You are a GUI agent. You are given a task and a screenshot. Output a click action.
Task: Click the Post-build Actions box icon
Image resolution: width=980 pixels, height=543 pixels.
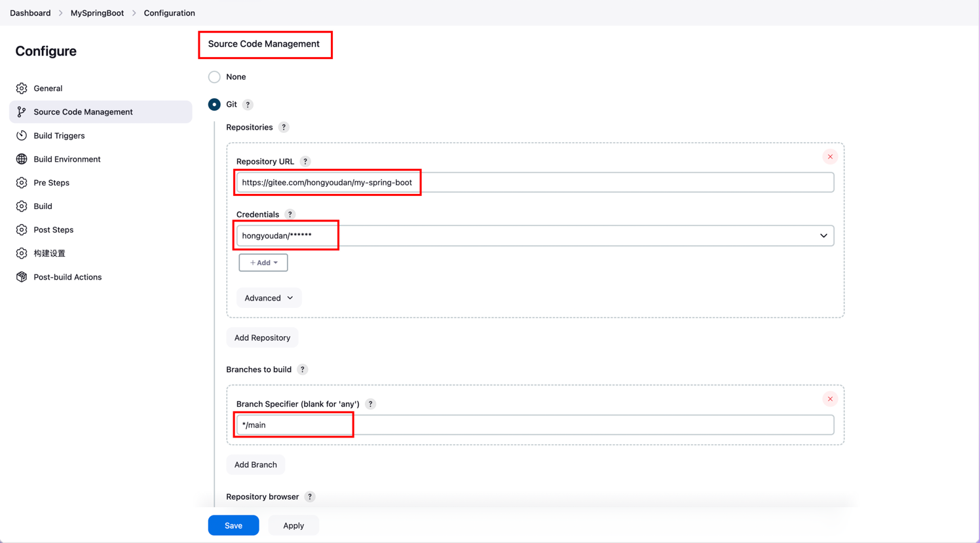(22, 277)
